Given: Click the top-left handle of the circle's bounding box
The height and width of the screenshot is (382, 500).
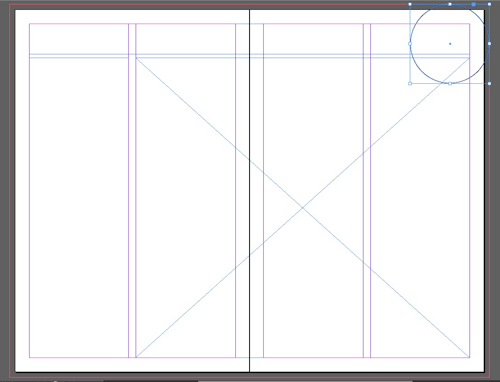Looking at the screenshot, I should (410, 4).
